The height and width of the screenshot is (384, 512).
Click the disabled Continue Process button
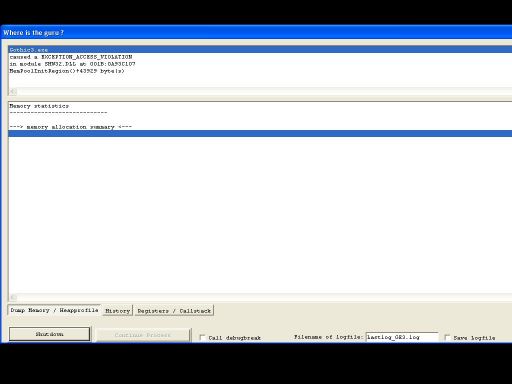coord(143,335)
